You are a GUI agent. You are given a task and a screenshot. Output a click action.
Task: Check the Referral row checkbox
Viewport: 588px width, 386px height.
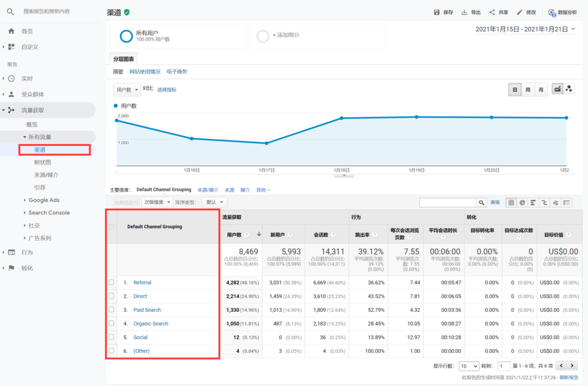(x=111, y=283)
